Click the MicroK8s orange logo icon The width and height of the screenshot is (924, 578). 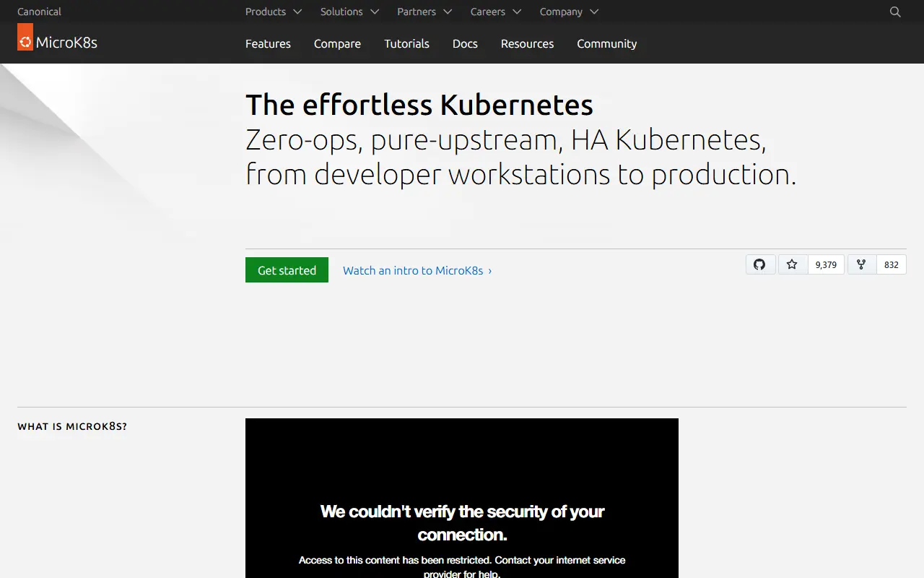pyautogui.click(x=25, y=37)
